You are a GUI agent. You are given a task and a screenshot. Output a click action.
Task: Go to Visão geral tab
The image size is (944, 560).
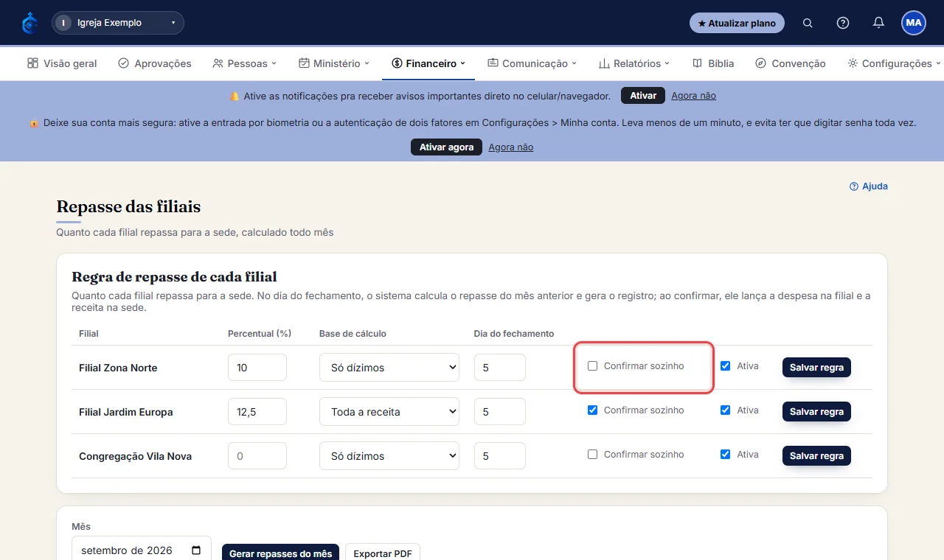click(x=62, y=63)
